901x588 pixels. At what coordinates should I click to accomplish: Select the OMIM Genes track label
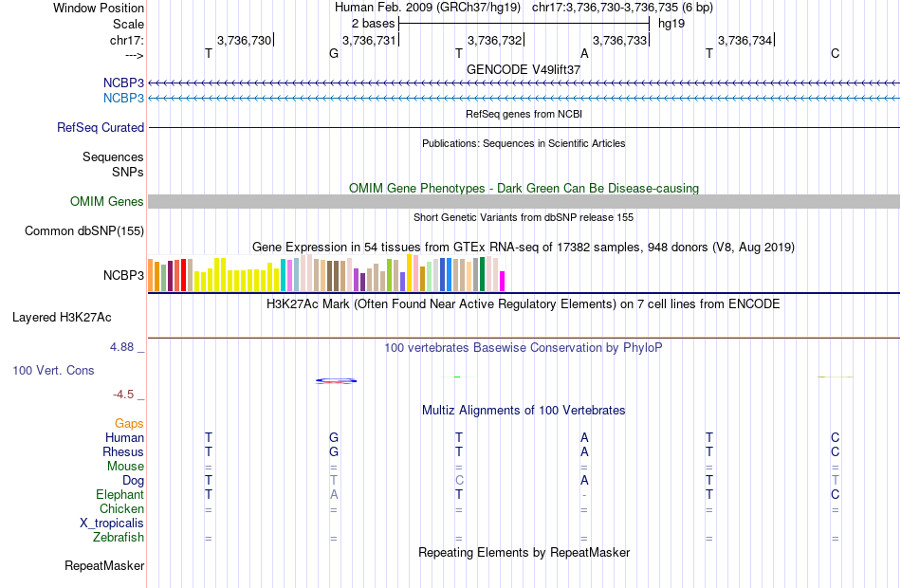click(107, 202)
